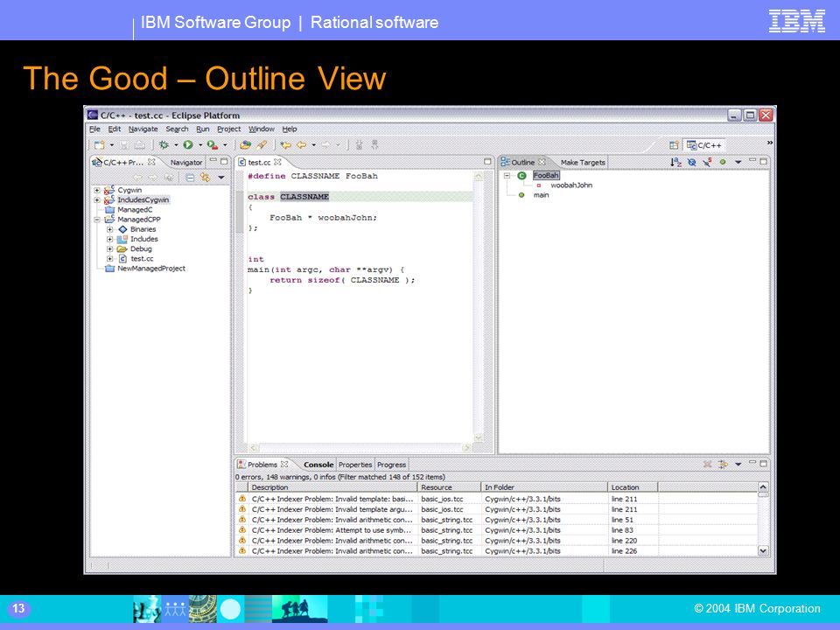
Task: Click the External Tools run icon
Action: click(x=212, y=144)
